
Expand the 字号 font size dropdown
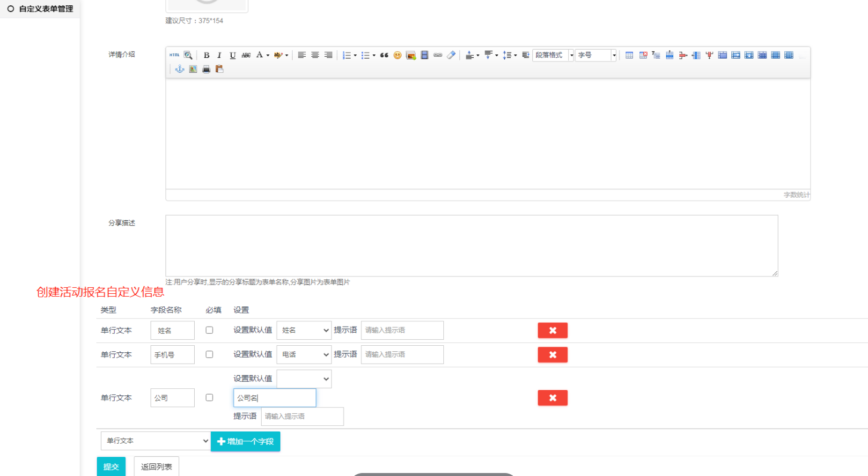click(x=596, y=55)
